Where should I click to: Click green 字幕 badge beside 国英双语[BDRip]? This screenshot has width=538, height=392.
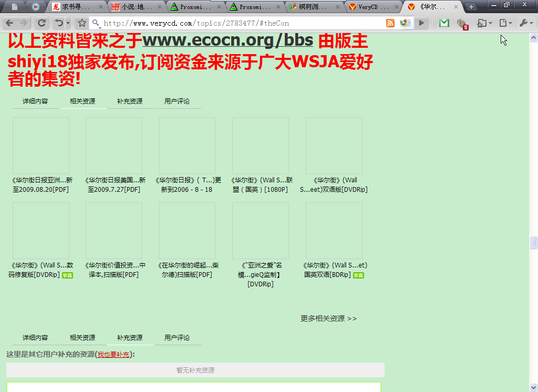[358, 275]
